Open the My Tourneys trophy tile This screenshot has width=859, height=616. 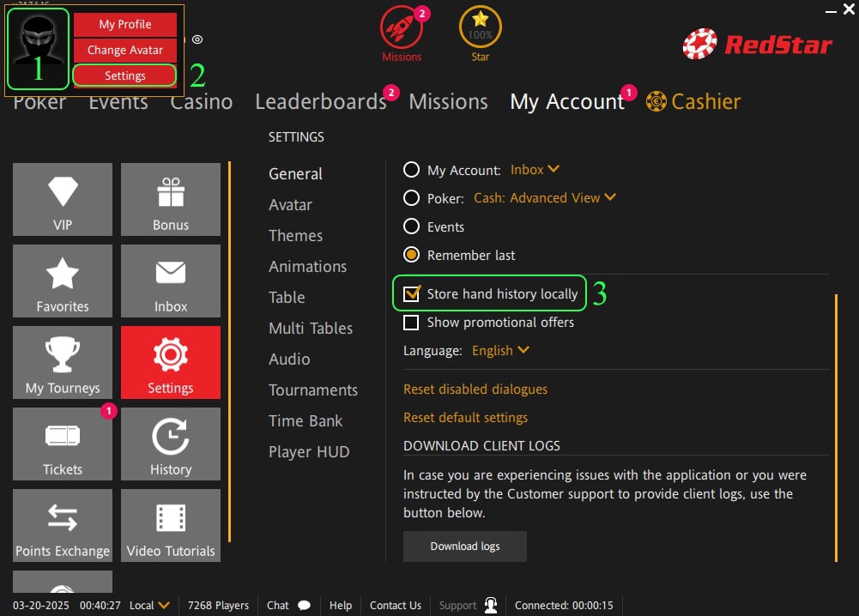(x=63, y=363)
